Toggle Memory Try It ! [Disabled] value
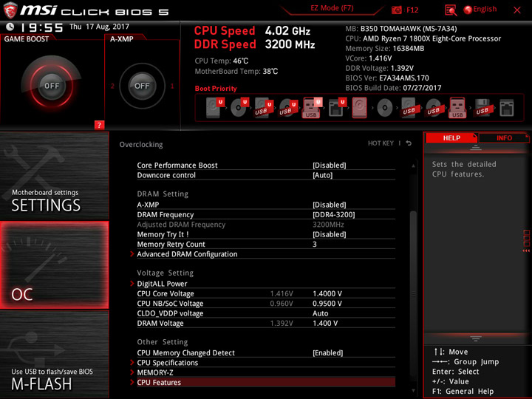 point(329,234)
